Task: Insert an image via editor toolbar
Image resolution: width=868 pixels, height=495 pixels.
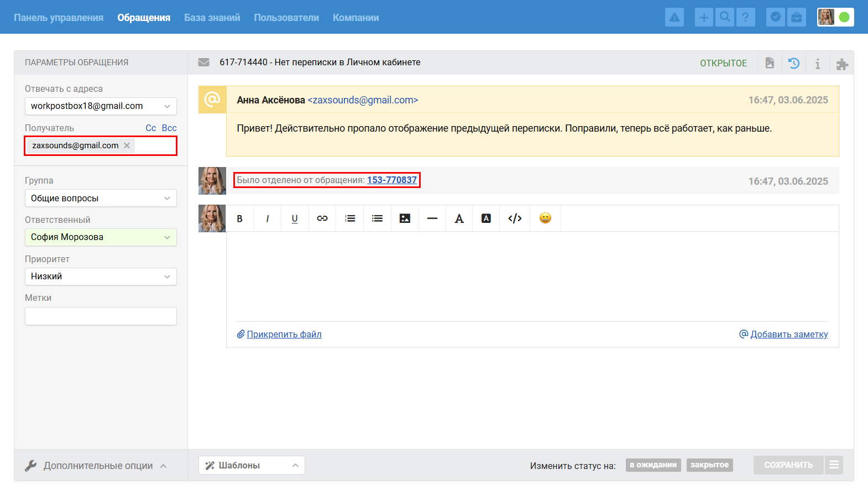Action: coord(405,218)
